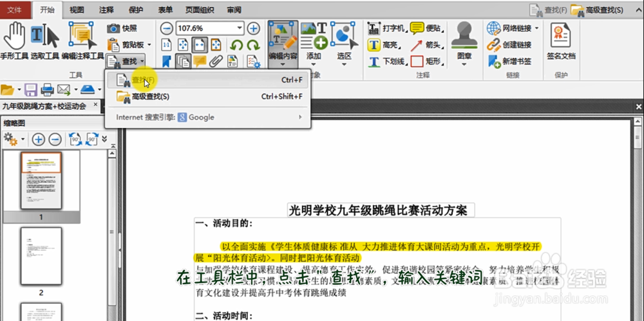Toggle the page thumbnails panel icon

point(183,61)
